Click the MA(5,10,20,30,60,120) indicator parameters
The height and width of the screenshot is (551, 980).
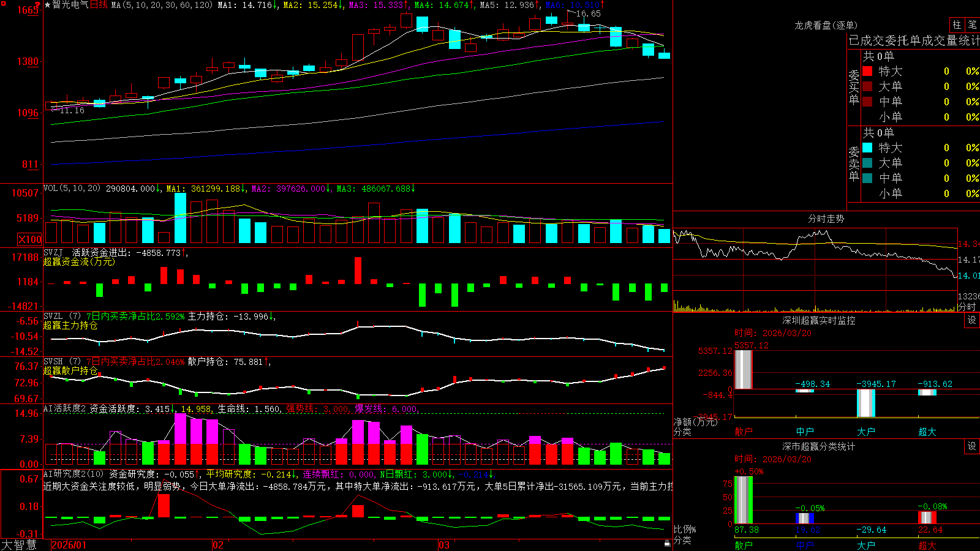coord(162,5)
